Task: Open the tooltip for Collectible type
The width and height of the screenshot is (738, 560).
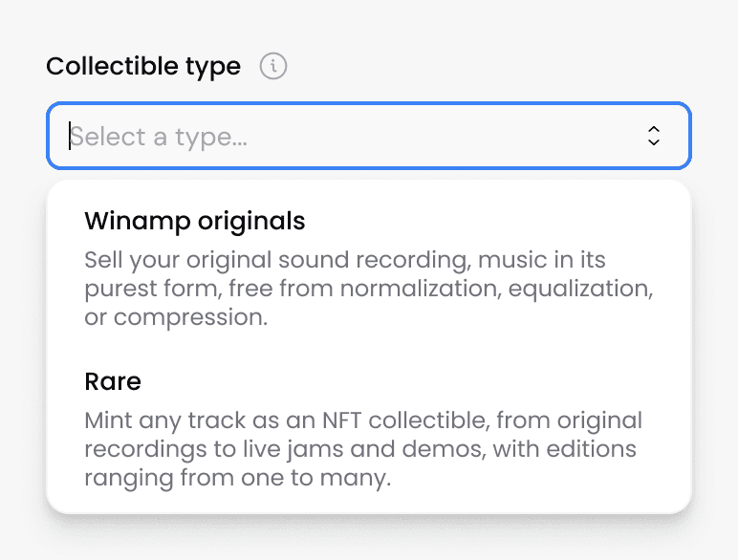Action: click(273, 67)
